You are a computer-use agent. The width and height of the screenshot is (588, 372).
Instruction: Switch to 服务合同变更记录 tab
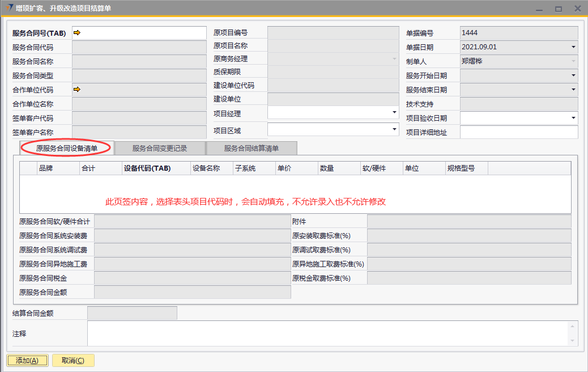pos(160,149)
